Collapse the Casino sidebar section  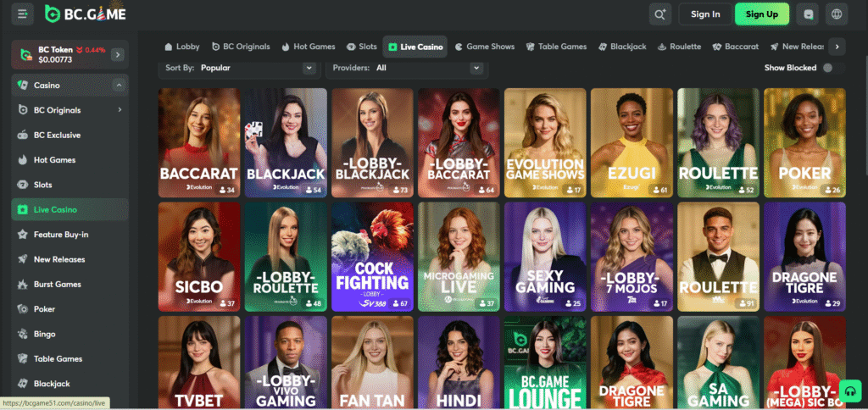(119, 86)
